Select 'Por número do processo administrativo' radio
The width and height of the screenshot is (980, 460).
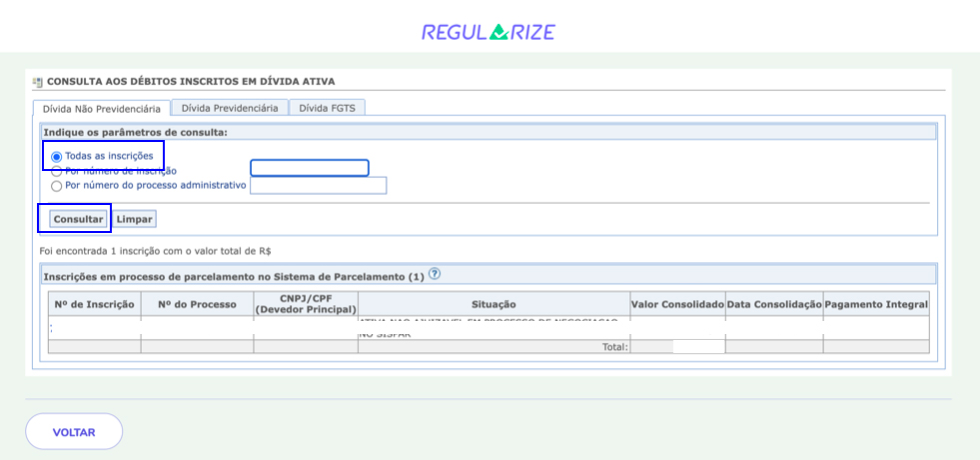(x=57, y=185)
